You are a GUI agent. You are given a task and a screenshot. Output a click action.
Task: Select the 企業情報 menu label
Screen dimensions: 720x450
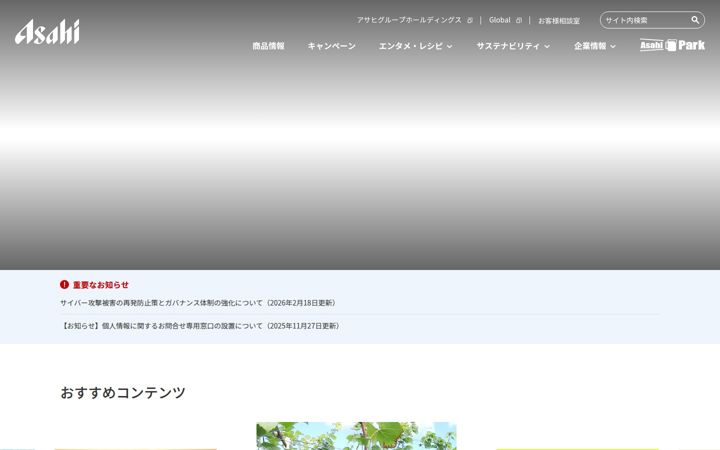click(x=590, y=46)
